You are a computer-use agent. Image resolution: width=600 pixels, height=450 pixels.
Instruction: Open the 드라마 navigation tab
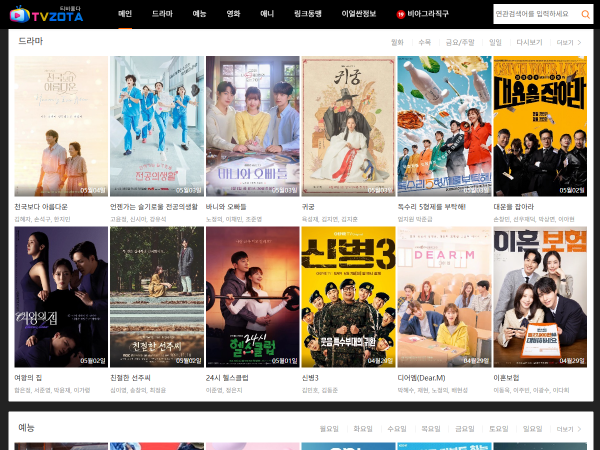point(162,14)
